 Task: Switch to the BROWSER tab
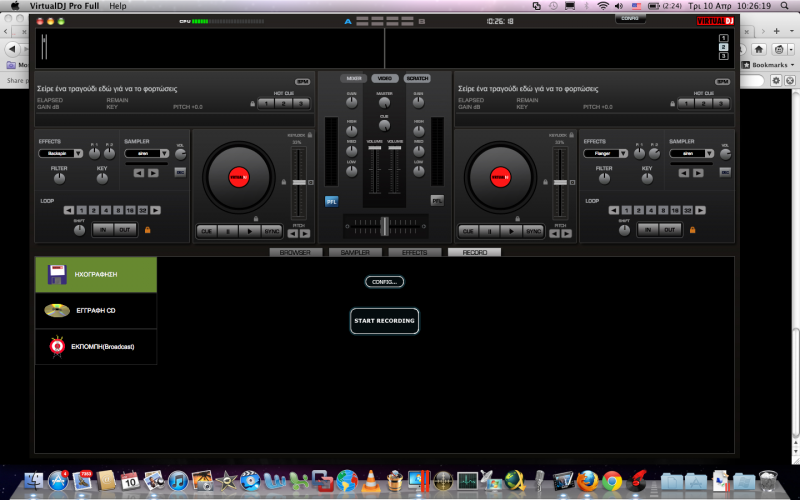click(x=295, y=253)
